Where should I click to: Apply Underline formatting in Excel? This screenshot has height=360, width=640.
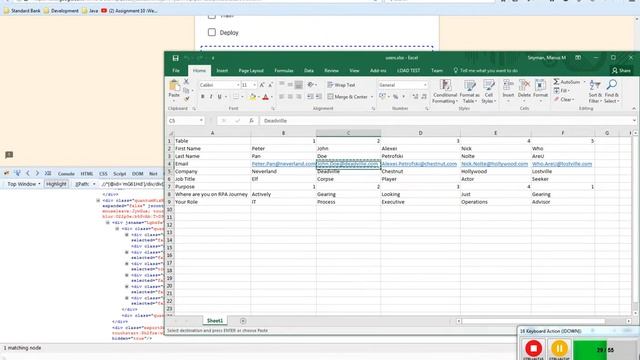[x=220, y=97]
